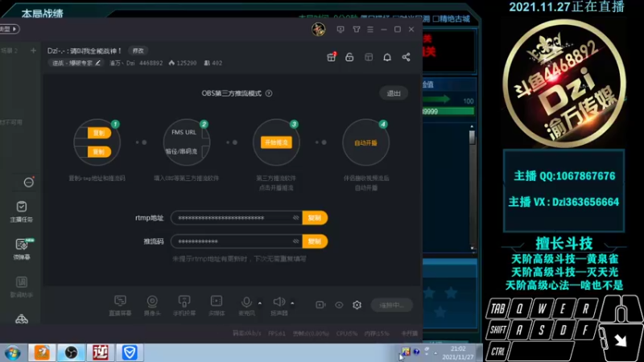Viewport: 644px width, 362px height.
Task: Copy the rtmp address
Action: (x=315, y=218)
